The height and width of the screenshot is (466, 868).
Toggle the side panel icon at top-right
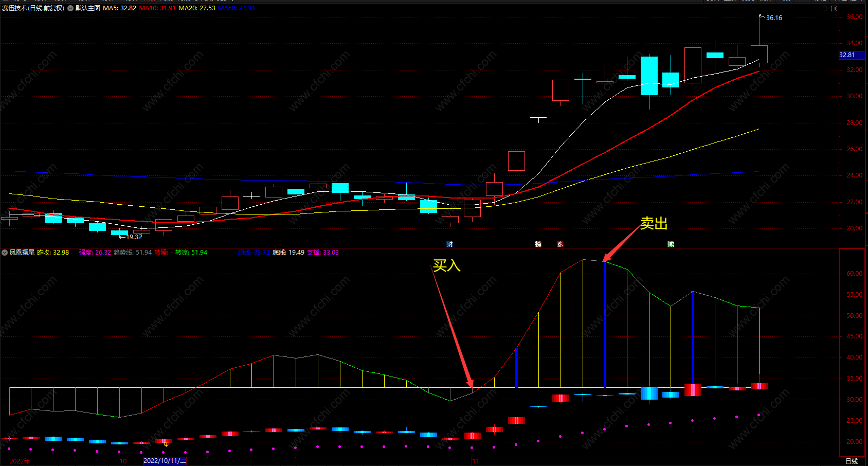click(834, 8)
